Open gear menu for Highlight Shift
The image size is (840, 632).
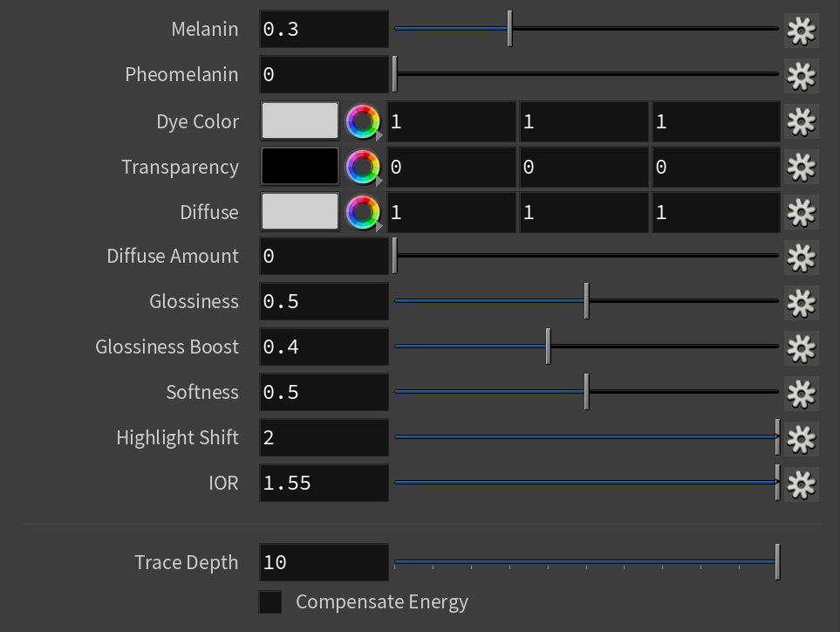coord(802,439)
